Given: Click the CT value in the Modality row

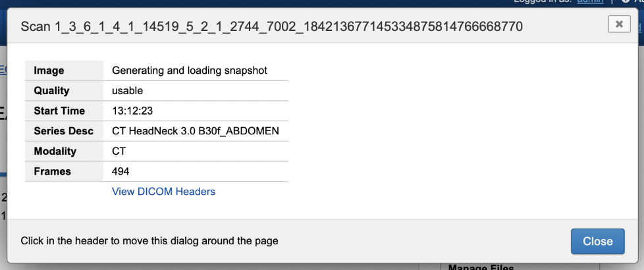Looking at the screenshot, I should point(119,151).
